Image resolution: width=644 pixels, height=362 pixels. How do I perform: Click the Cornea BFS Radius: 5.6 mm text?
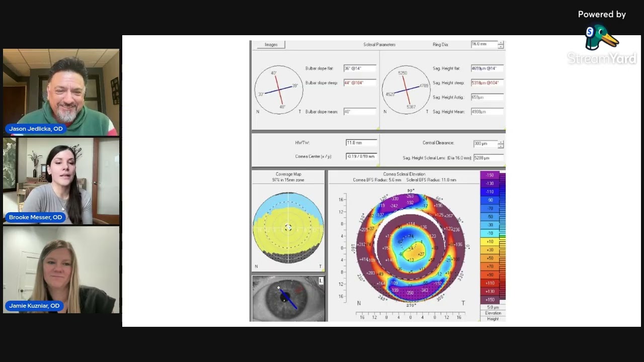pyautogui.click(x=377, y=180)
